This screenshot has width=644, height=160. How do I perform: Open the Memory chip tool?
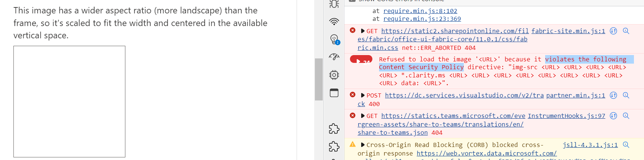coord(334,75)
